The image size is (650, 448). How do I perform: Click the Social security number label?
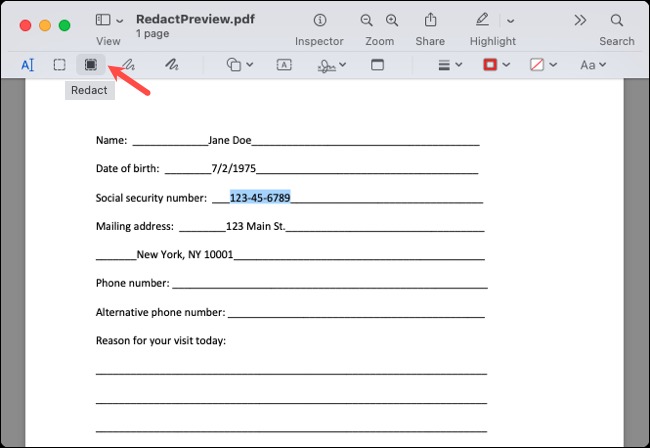(x=151, y=198)
